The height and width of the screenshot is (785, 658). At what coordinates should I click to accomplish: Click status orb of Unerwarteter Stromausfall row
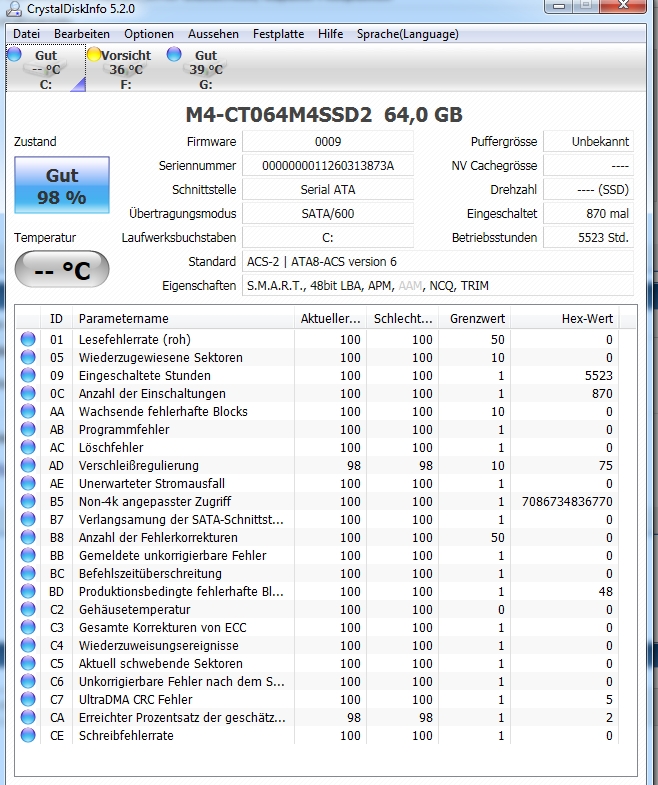(28, 483)
